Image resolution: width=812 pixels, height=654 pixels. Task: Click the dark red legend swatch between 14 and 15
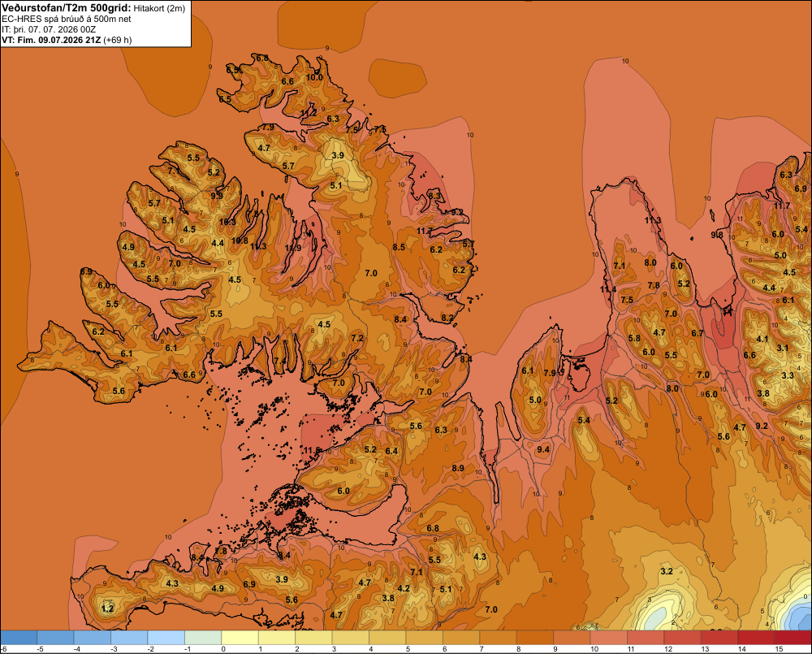coord(755,637)
